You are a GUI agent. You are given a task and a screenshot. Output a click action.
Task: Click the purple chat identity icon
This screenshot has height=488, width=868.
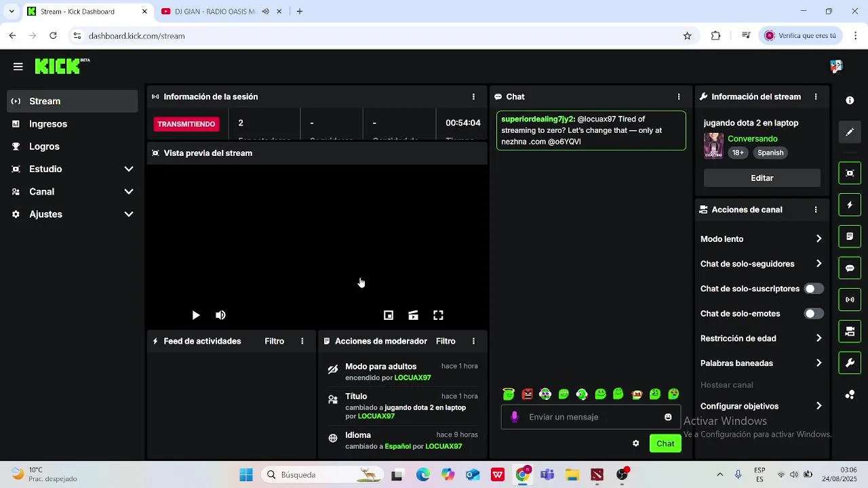(515, 417)
